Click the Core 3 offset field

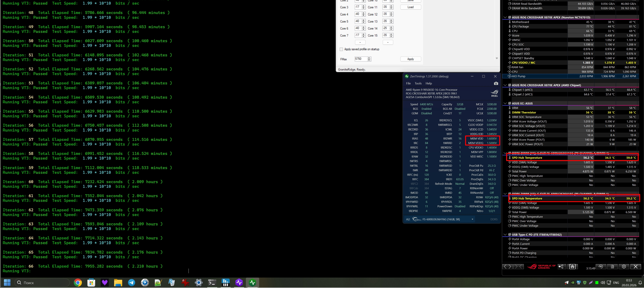coord(358,7)
